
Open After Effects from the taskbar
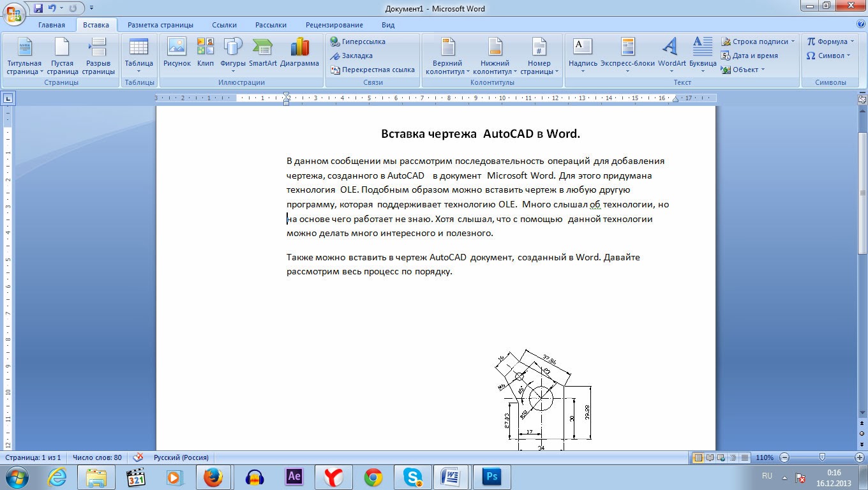pos(294,477)
